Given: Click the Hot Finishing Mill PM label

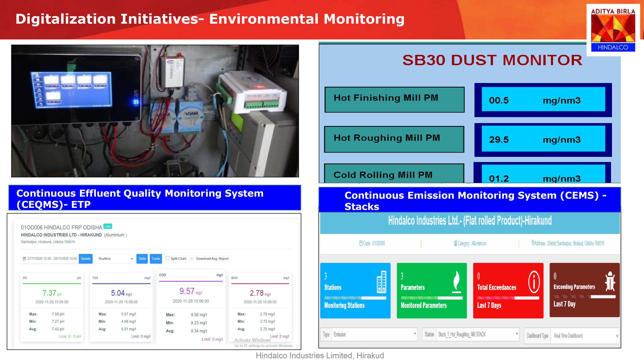Looking at the screenshot, I should point(394,99).
